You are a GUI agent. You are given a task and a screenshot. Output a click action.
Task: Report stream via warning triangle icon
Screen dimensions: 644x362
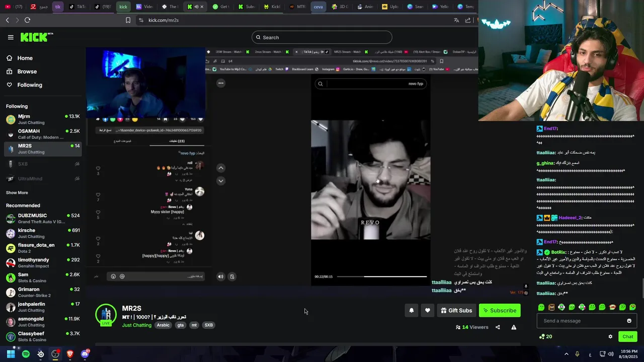point(514,327)
